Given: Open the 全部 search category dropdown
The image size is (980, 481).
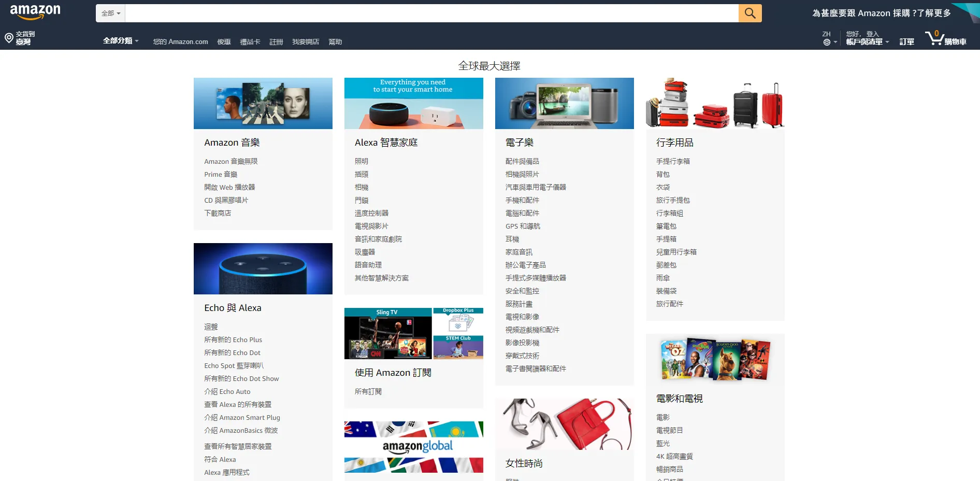Looking at the screenshot, I should click(x=111, y=13).
